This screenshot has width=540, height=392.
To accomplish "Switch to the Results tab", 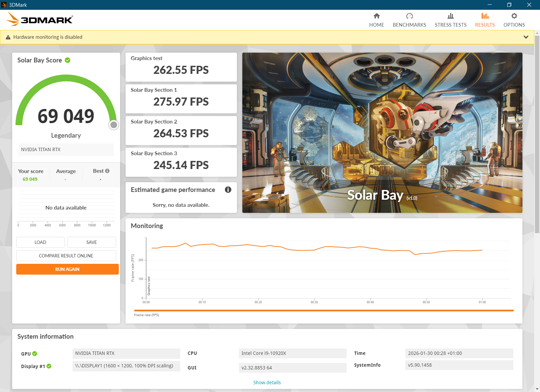I will (x=485, y=20).
